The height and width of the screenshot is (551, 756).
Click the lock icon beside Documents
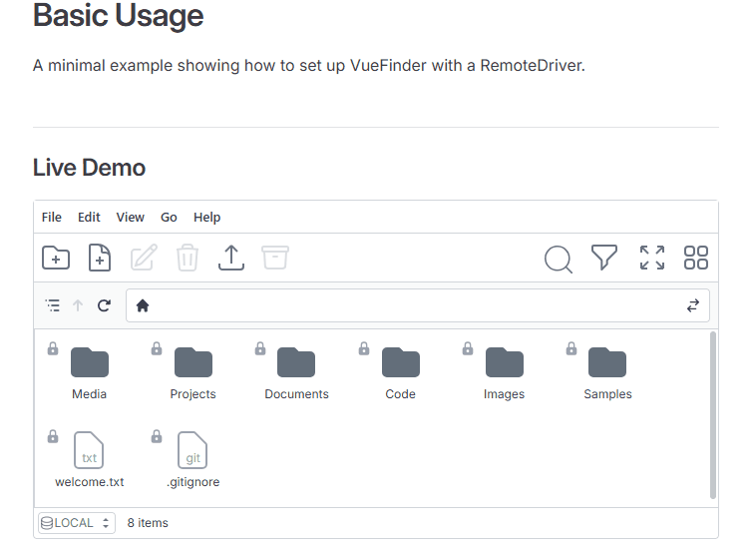[260, 348]
